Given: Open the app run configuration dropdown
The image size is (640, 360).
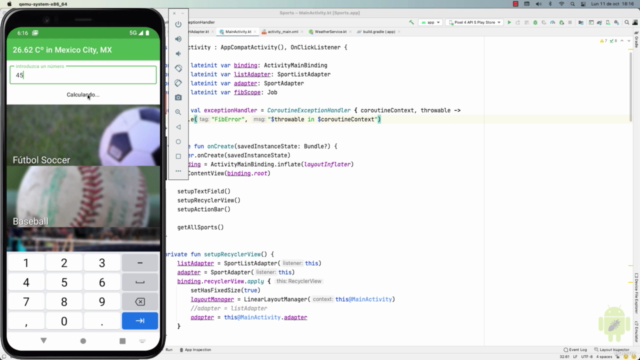Looking at the screenshot, I should 430,22.
